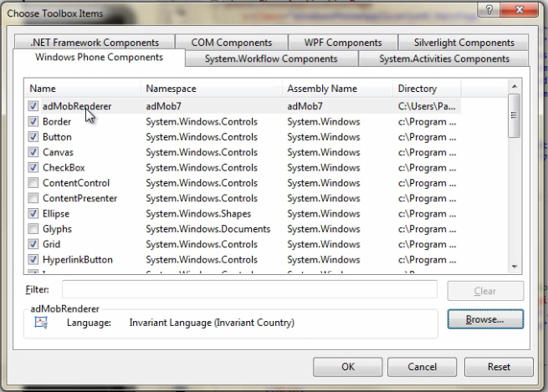The height and width of the screenshot is (392, 548).
Task: Switch to the COM Components tab
Action: coord(232,43)
